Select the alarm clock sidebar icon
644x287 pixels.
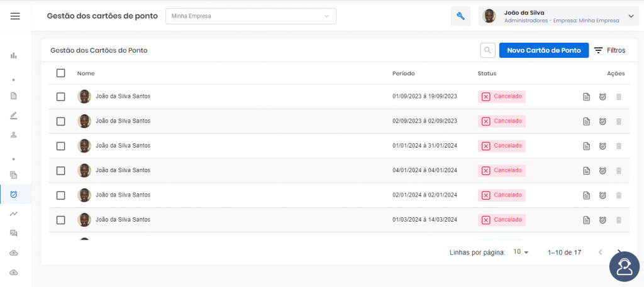(14, 194)
